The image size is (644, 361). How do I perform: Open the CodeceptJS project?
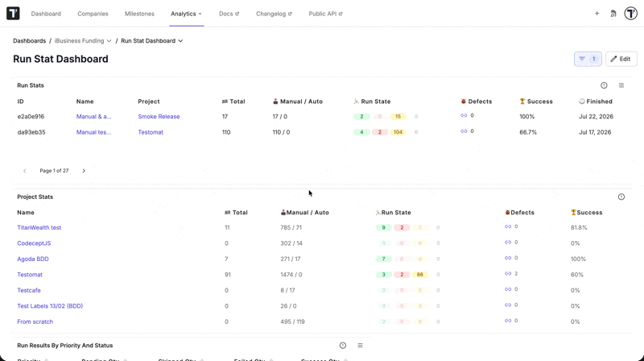34,243
